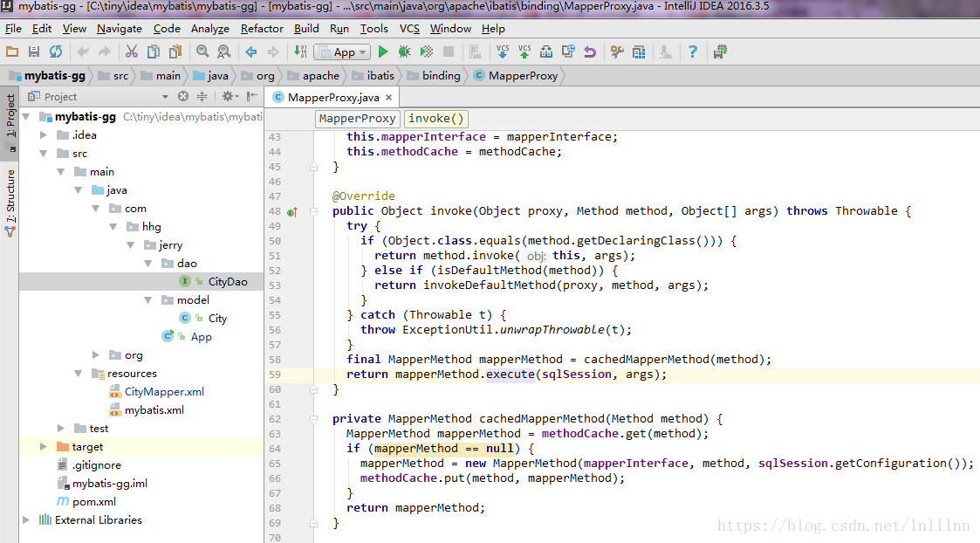Click the purple Revert arrow icon

590,52
